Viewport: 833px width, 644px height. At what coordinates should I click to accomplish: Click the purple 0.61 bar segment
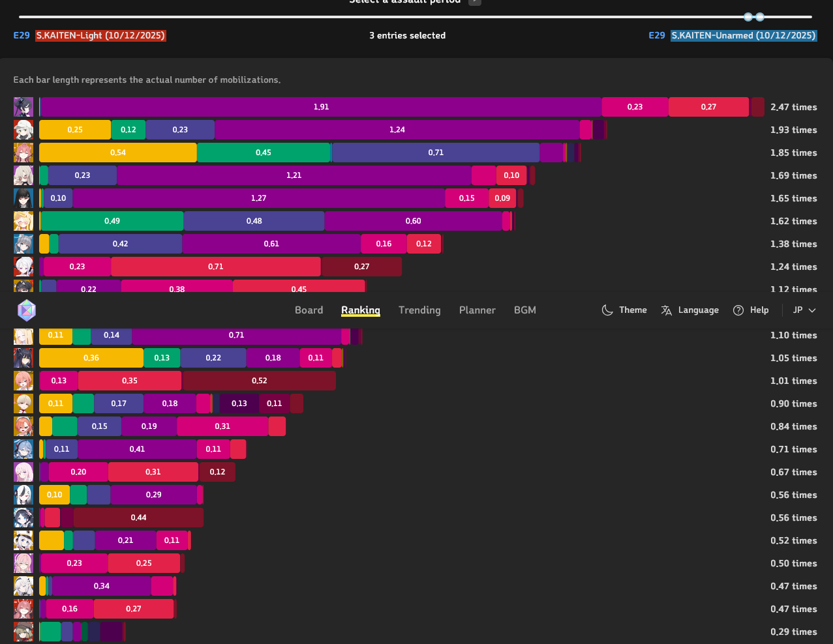pyautogui.click(x=271, y=244)
